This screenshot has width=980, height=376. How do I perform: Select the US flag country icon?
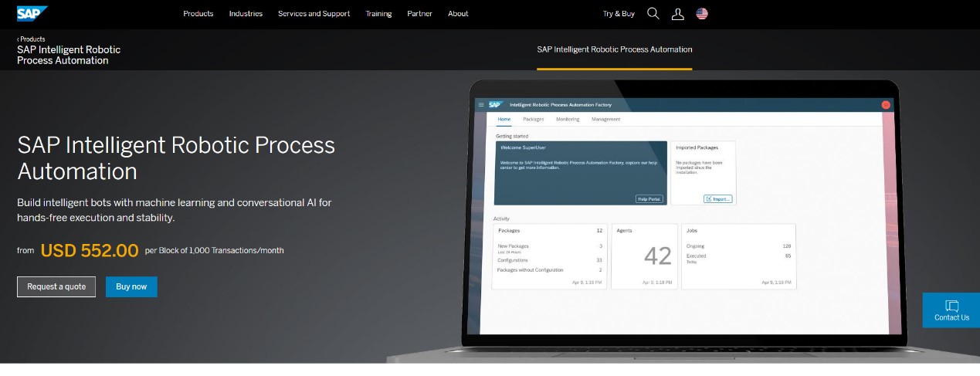pyautogui.click(x=702, y=13)
